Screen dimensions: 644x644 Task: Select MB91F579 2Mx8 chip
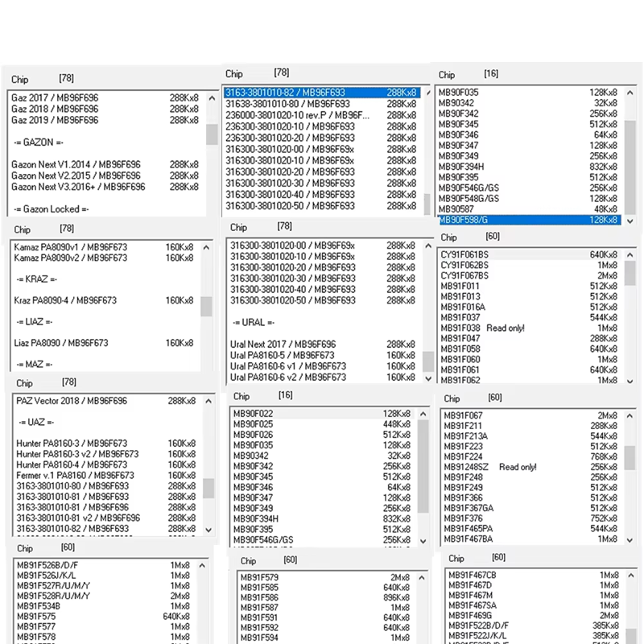[x=325, y=577]
